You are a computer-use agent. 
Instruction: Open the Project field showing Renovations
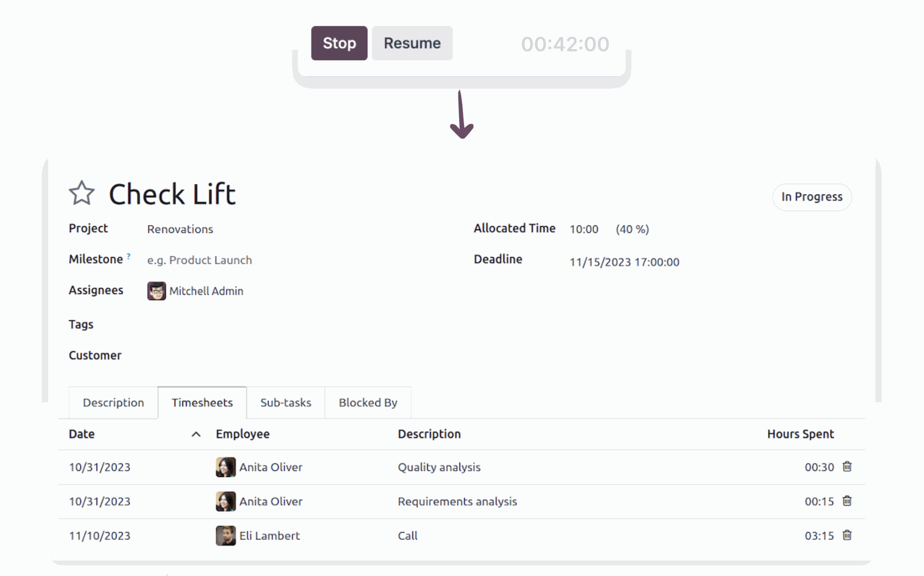[180, 229]
